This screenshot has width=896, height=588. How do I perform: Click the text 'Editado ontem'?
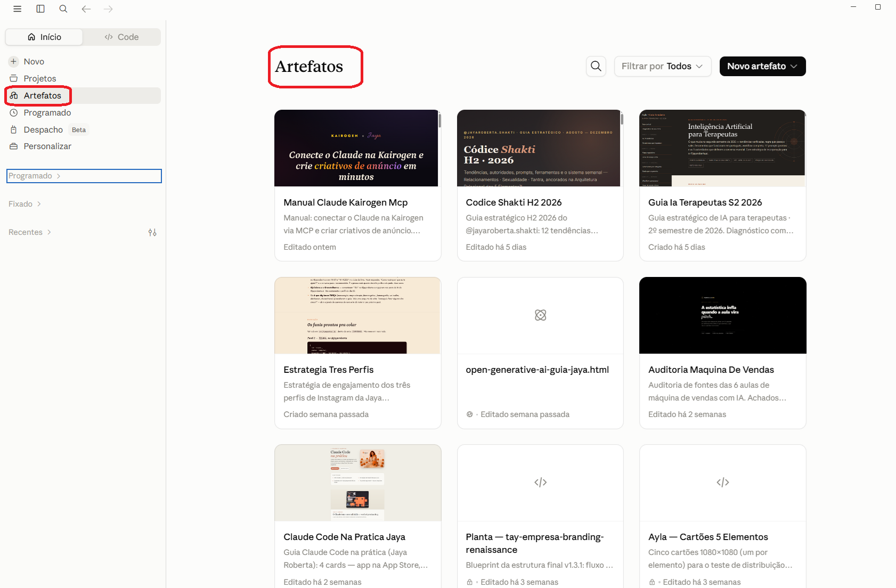310,247
